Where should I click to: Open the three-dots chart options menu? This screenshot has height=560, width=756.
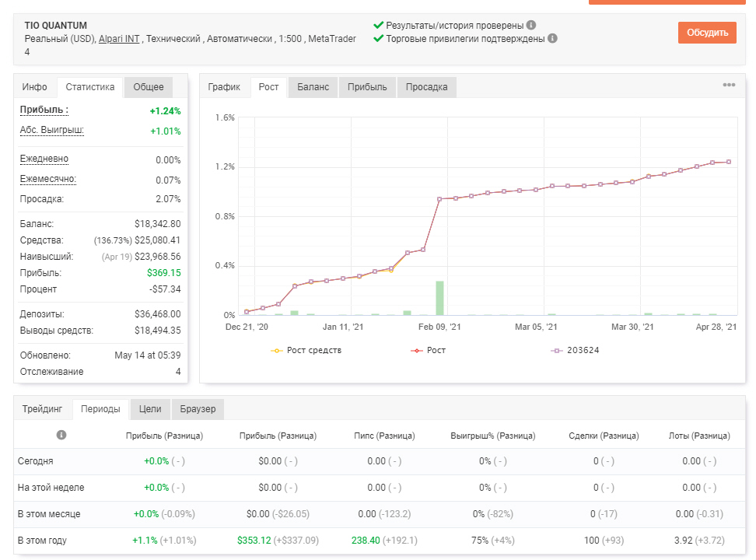click(729, 85)
